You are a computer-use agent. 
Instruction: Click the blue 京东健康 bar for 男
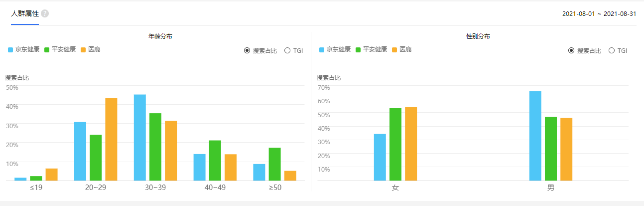(535, 136)
